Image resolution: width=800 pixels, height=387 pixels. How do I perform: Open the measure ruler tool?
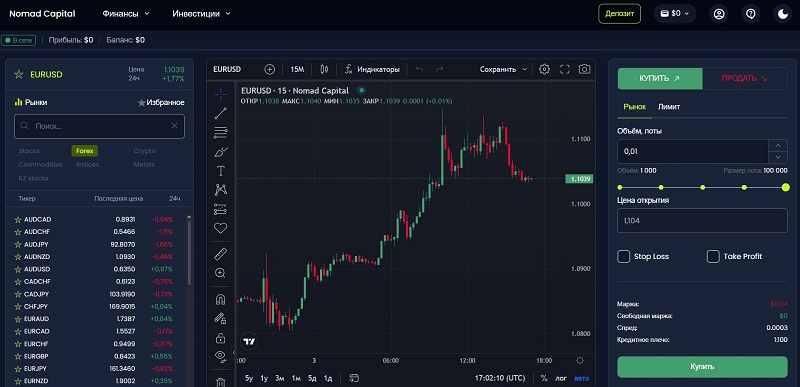(x=220, y=254)
